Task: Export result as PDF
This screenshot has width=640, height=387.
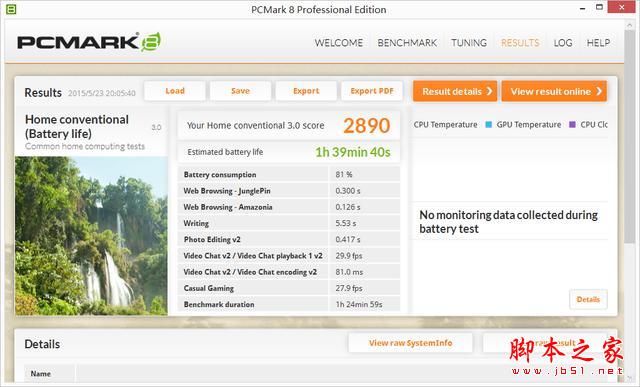Action: [x=372, y=91]
